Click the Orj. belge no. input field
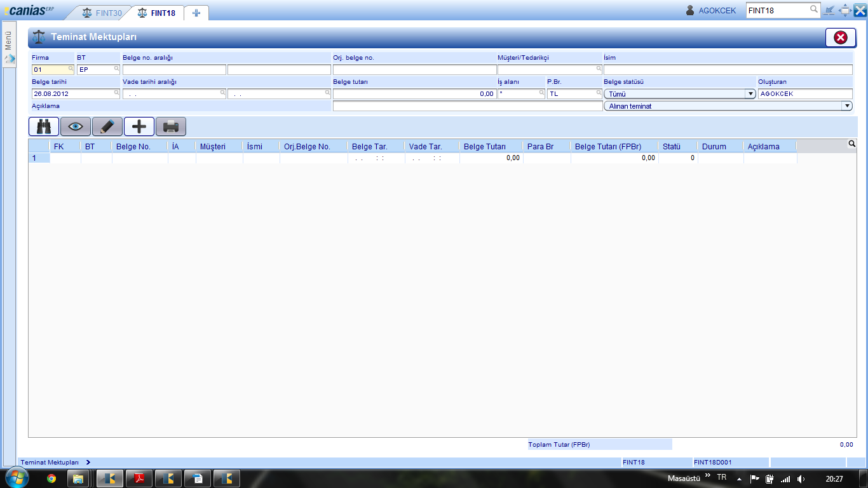868x488 pixels. click(414, 70)
